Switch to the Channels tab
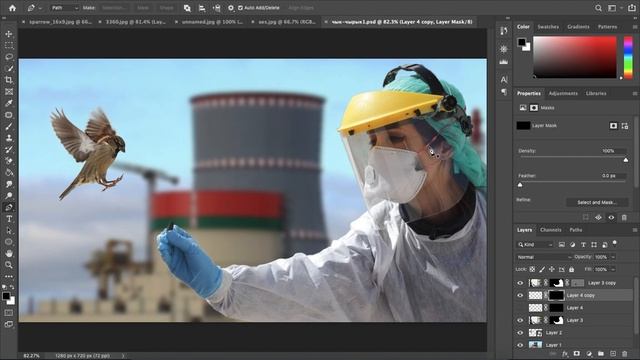Viewport: 640px width, 360px height. [x=551, y=230]
